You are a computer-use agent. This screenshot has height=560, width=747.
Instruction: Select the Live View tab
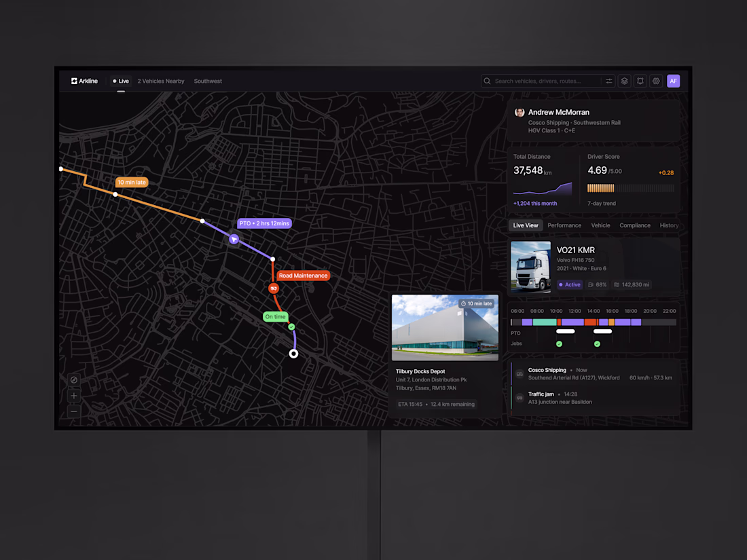526,226
